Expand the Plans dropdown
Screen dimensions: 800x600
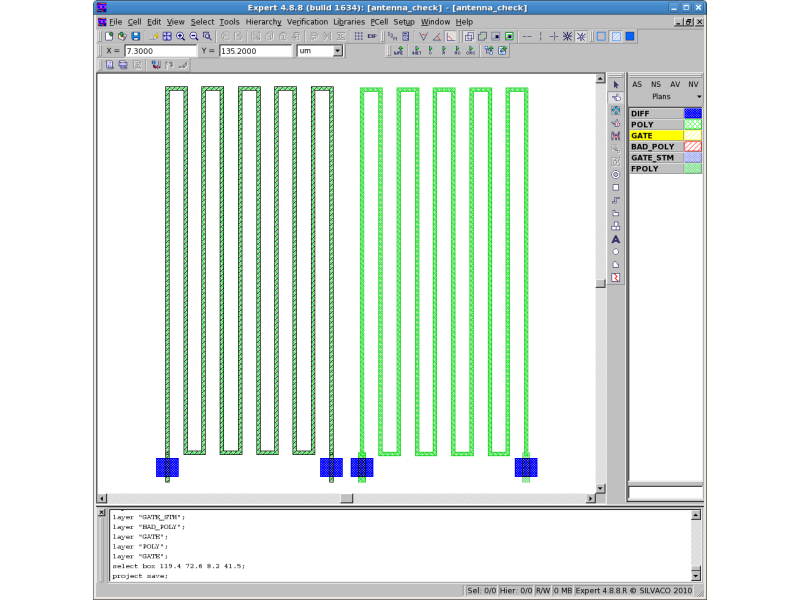click(699, 97)
